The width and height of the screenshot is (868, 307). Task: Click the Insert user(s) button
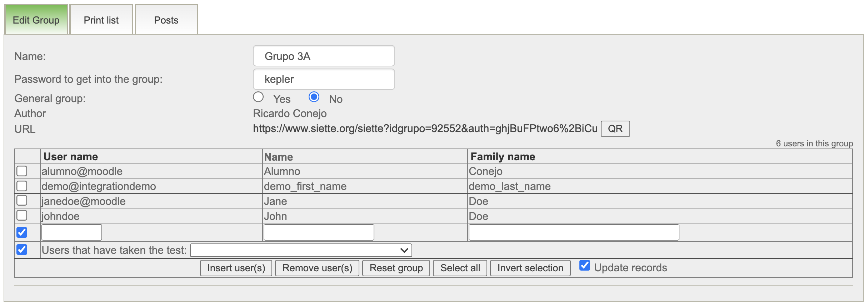[236, 268]
